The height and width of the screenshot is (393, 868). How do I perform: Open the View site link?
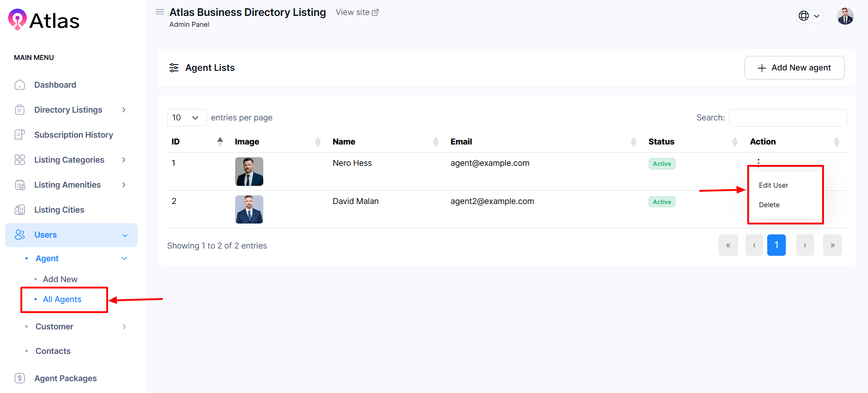(357, 12)
